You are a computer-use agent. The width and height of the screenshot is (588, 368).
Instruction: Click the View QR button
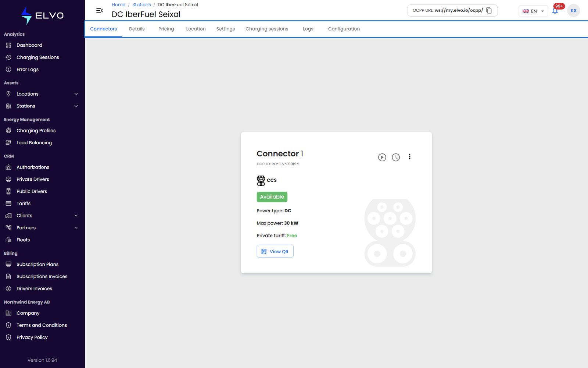coord(275,251)
